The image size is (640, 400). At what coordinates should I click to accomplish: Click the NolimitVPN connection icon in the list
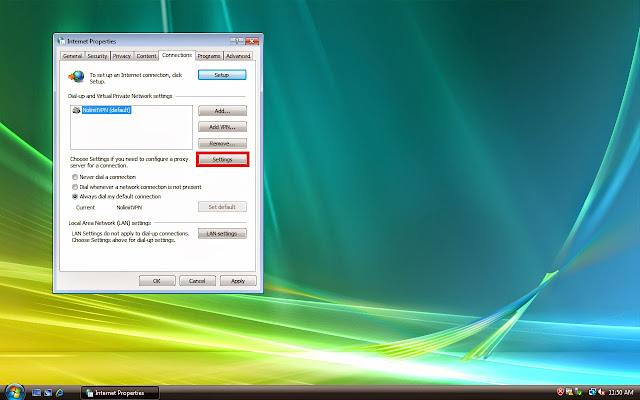pyautogui.click(x=76, y=110)
